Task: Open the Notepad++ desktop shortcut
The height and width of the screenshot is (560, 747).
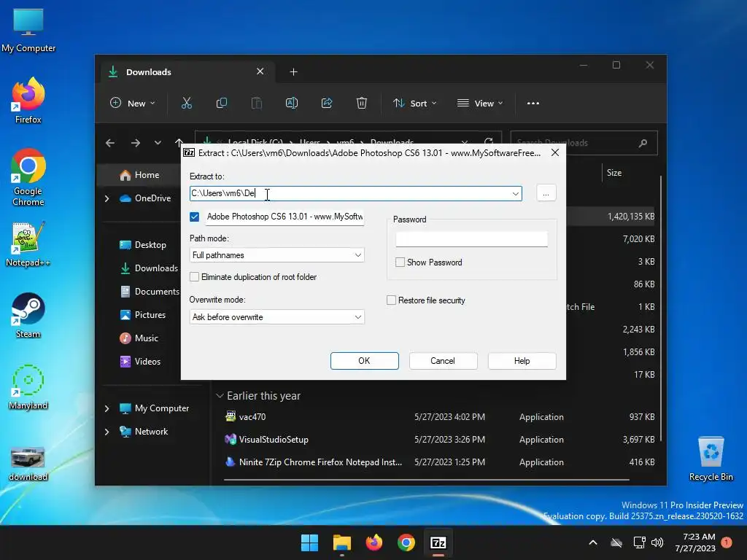Action: click(28, 244)
